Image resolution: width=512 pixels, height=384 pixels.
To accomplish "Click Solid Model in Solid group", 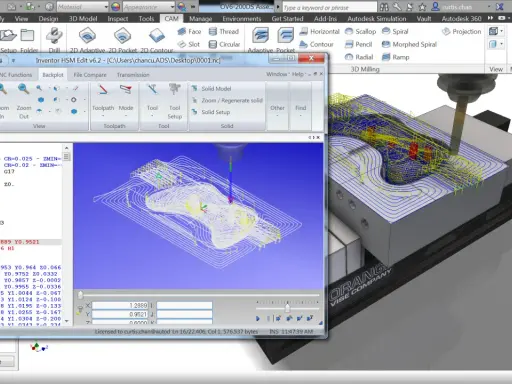I will click(211, 89).
